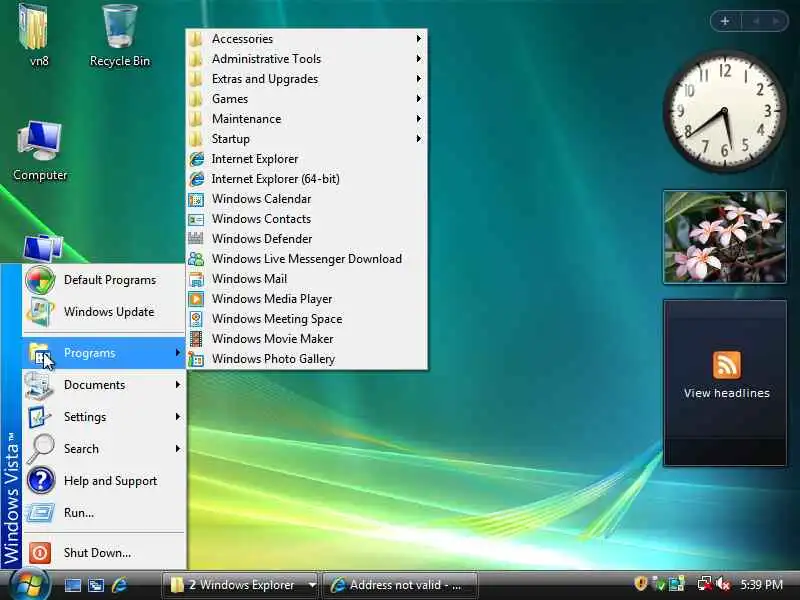Image resolution: width=800 pixels, height=600 pixels.
Task: Click the text 'Windows Photo Gallery'
Action: (x=273, y=359)
